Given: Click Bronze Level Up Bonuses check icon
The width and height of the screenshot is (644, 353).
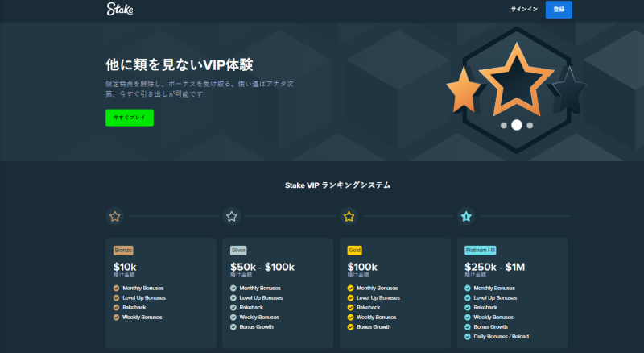Looking at the screenshot, I should tap(116, 298).
